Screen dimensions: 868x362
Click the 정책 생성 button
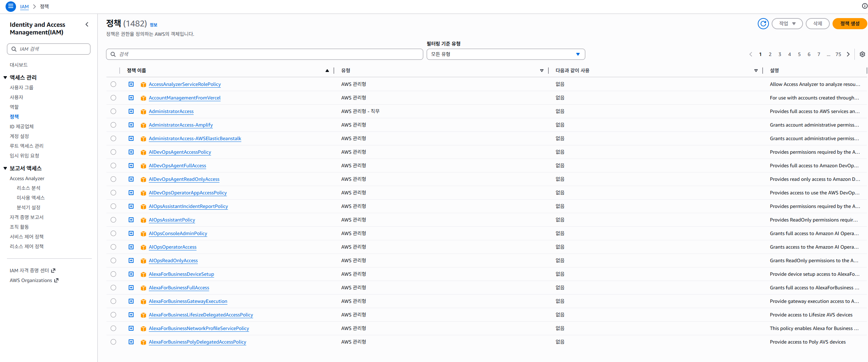(850, 24)
